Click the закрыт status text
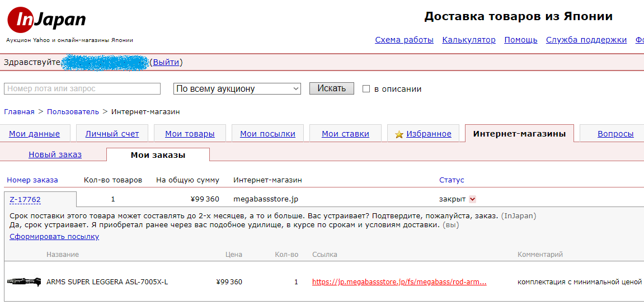This screenshot has width=644, height=305. [452, 199]
